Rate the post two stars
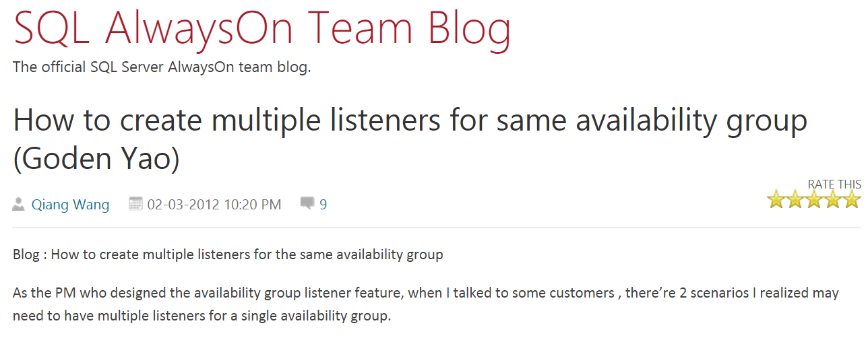Image resolution: width=868 pixels, height=340 pixels. coord(795,200)
